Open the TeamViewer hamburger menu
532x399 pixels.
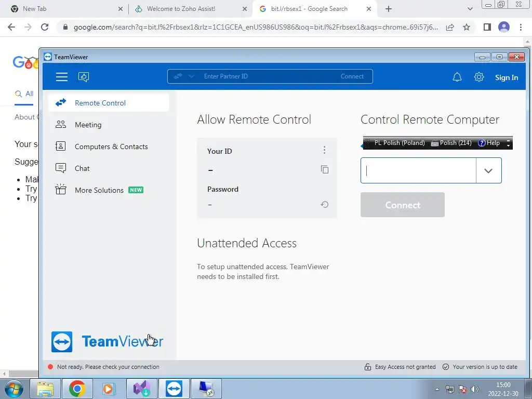click(x=61, y=77)
